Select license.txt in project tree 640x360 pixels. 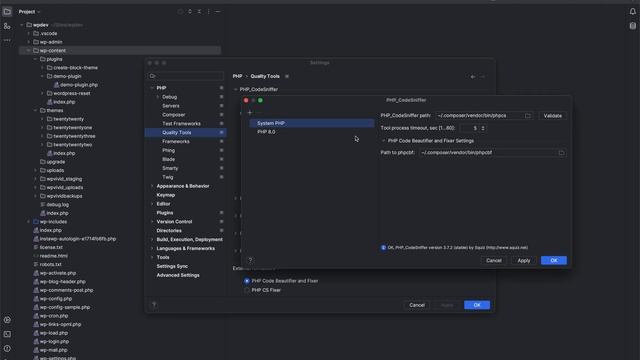51,247
